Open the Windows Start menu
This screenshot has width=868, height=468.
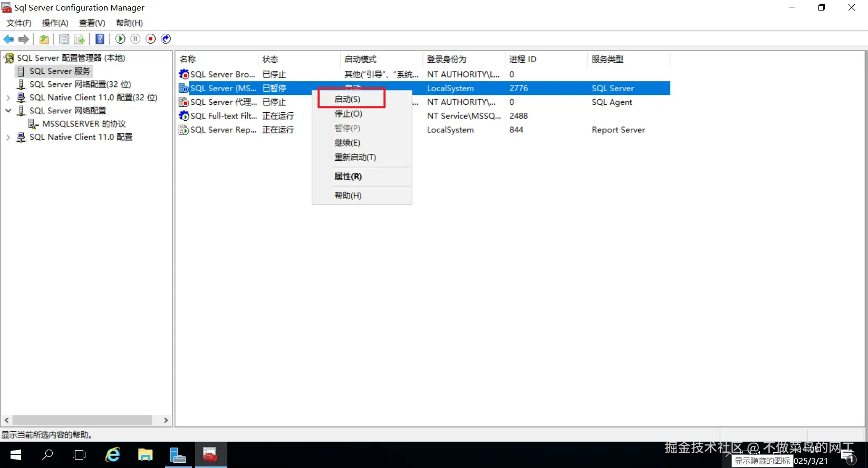point(16,455)
